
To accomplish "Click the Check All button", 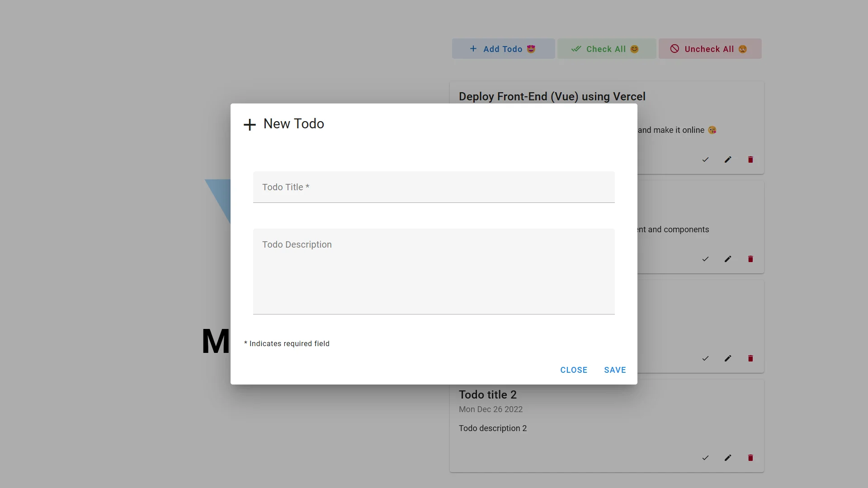I will 606,48.
